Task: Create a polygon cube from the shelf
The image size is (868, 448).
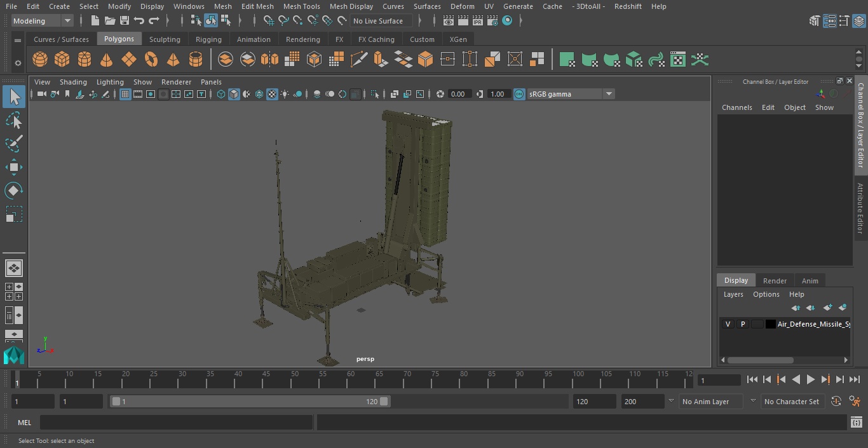Action: [x=62, y=60]
